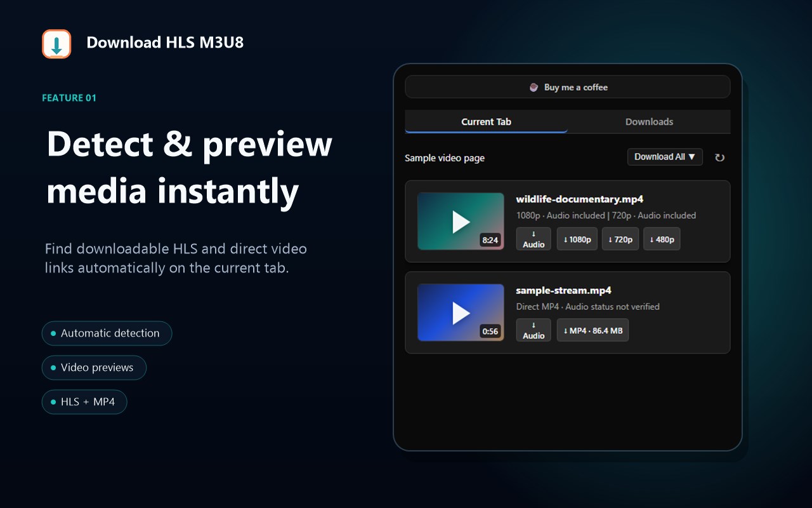Click the Direct MP4 audio status text
This screenshot has height=508, width=812.
pyautogui.click(x=588, y=307)
